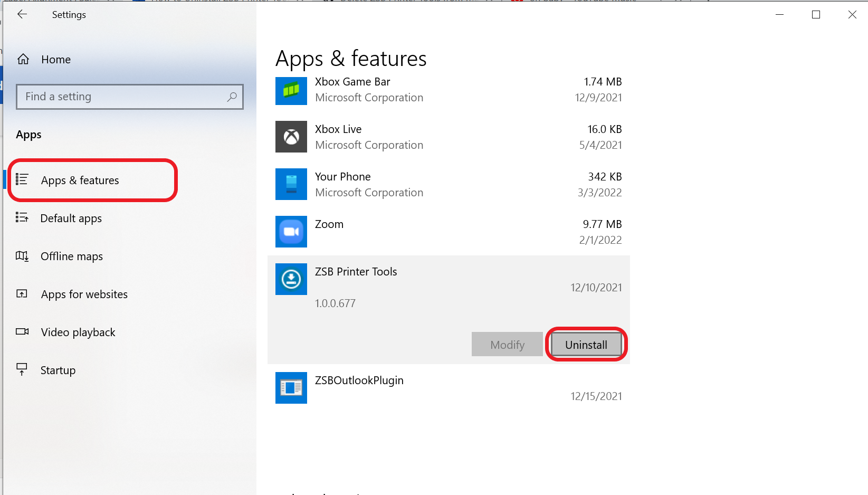Image resolution: width=868 pixels, height=495 pixels.
Task: Click the Your Phone app icon
Action: pos(291,184)
